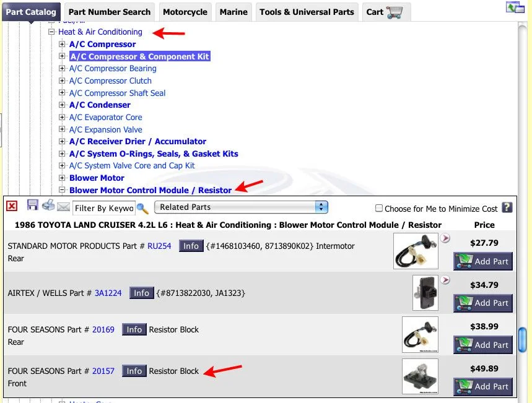Screen dimensions: 532x403
Task: Expand A/C System Valve Core node
Action: pos(62,165)
